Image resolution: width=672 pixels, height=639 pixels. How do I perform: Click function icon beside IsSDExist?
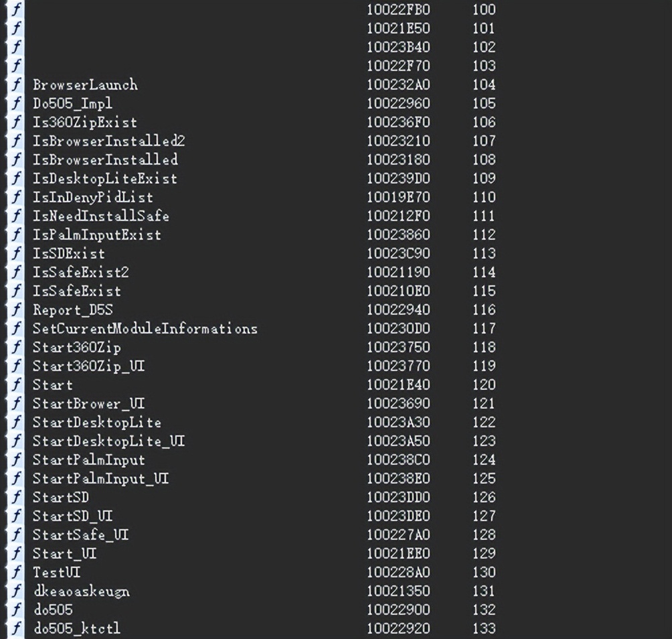[16, 253]
